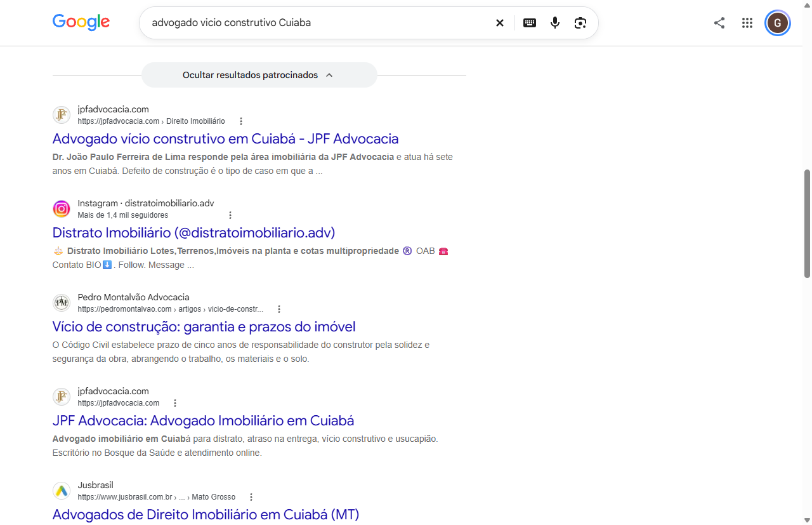The image size is (812, 525).
Task: Click the Pedro Montalvão Advocacia site name
Action: point(133,297)
